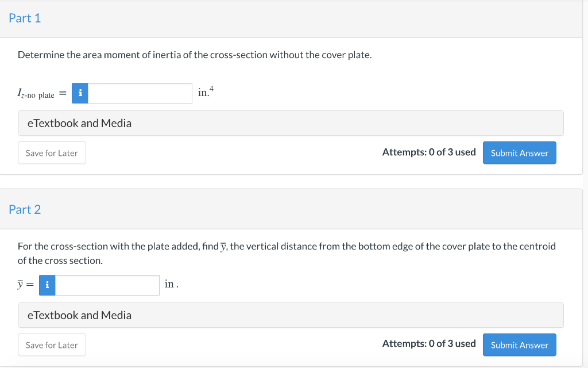This screenshot has width=588, height=368.
Task: Expand eTextbook and Media in Part 1
Action: (x=79, y=123)
